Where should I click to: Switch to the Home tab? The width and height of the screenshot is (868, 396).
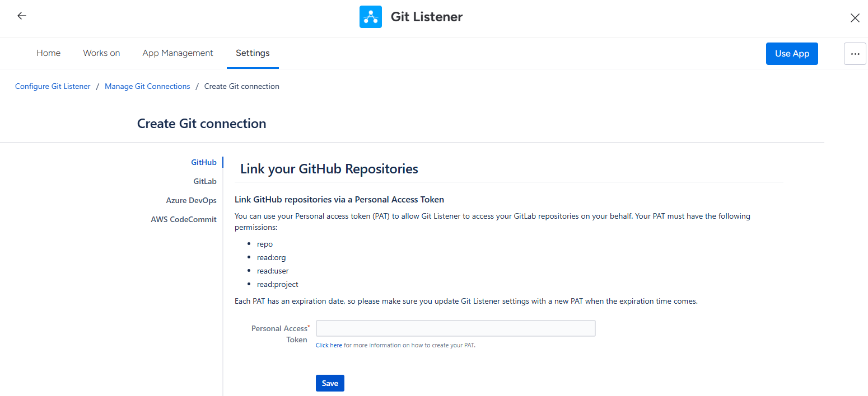49,53
